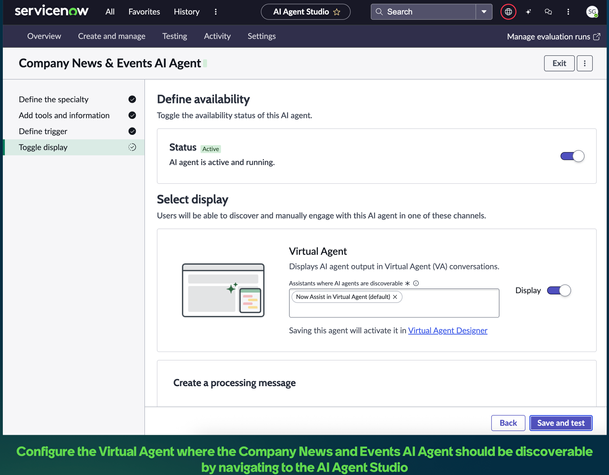Image resolution: width=609 pixels, height=475 pixels.
Task: Open the user avatar menu
Action: click(x=592, y=12)
